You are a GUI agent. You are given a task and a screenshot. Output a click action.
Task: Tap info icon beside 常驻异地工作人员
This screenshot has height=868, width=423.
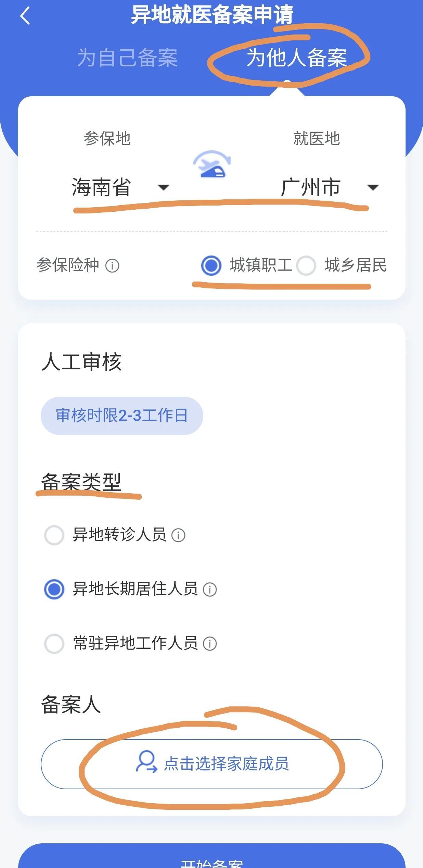tap(210, 644)
